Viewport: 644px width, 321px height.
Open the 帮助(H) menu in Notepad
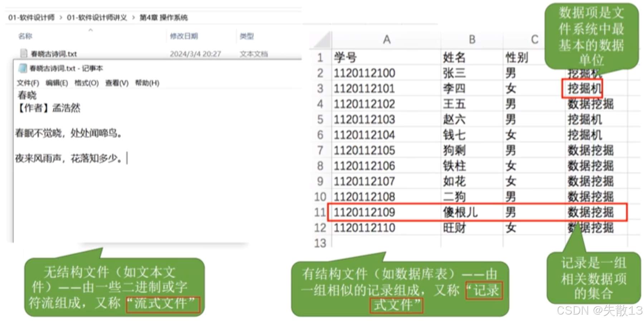point(147,83)
